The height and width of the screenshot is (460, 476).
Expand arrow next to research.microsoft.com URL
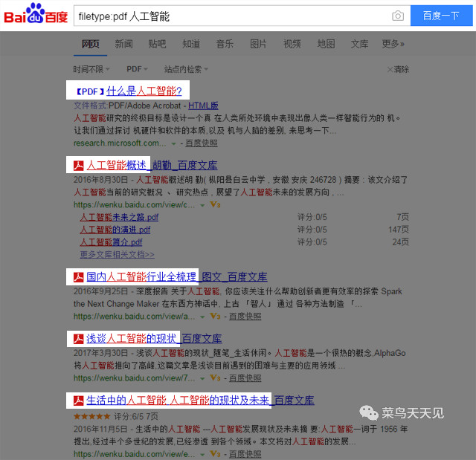point(173,143)
